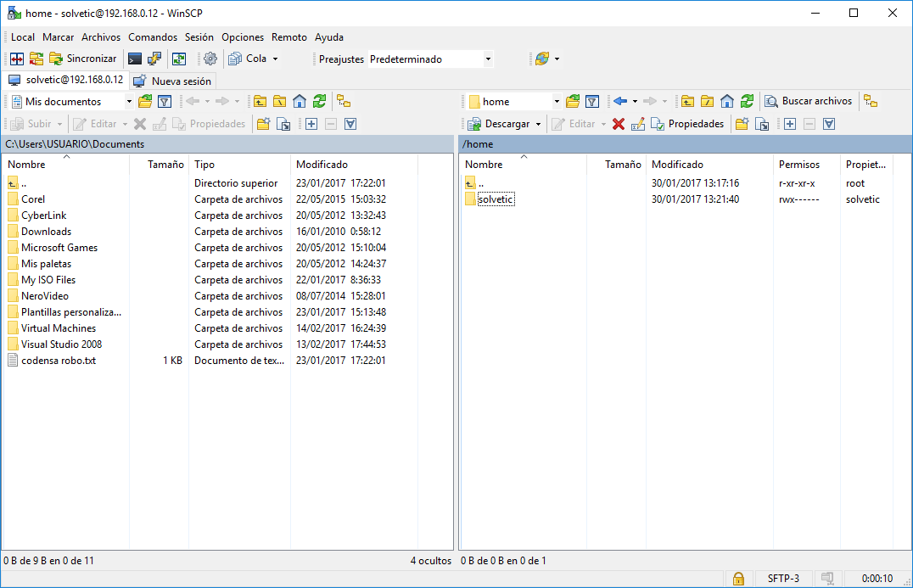Open the Archivos menu
This screenshot has width=913, height=588.
tap(101, 37)
